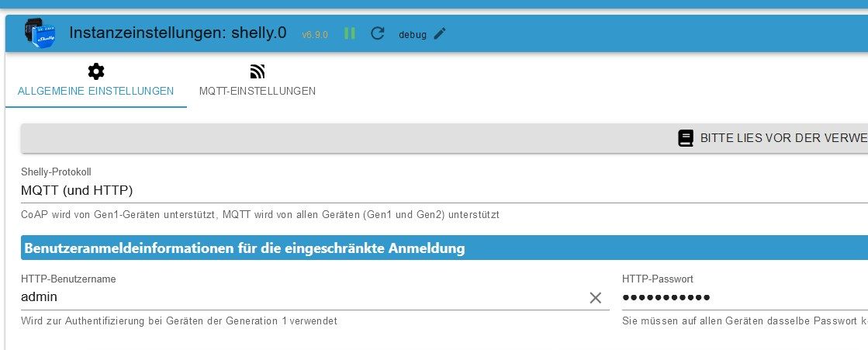Edit the log level with the pencil icon
868x350 pixels.
coord(440,33)
